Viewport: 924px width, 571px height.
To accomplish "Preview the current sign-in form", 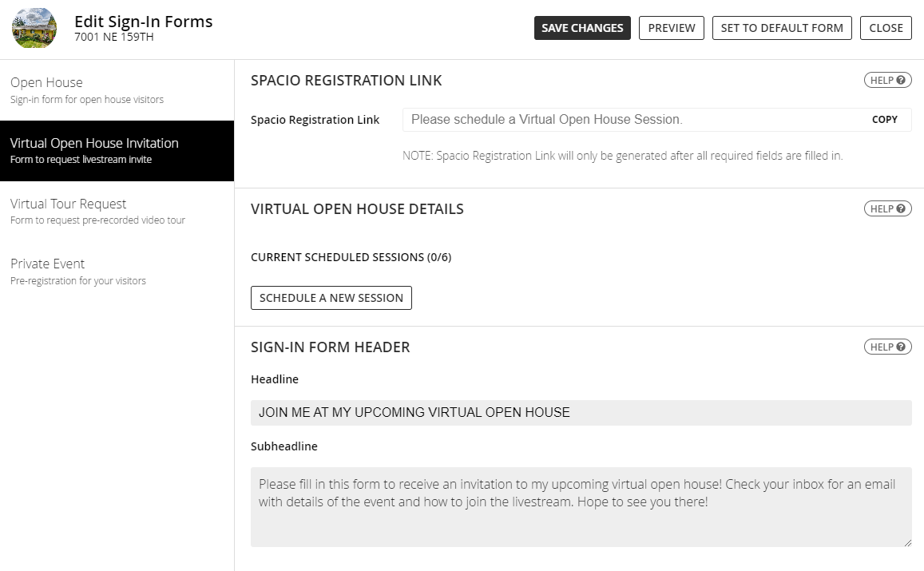I will pyautogui.click(x=671, y=27).
